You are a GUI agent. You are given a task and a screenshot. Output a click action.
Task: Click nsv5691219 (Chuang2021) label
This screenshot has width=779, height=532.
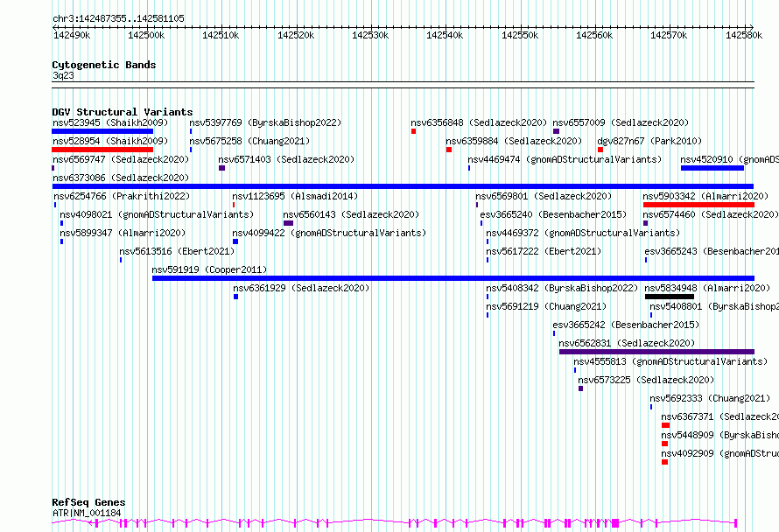pos(546,306)
